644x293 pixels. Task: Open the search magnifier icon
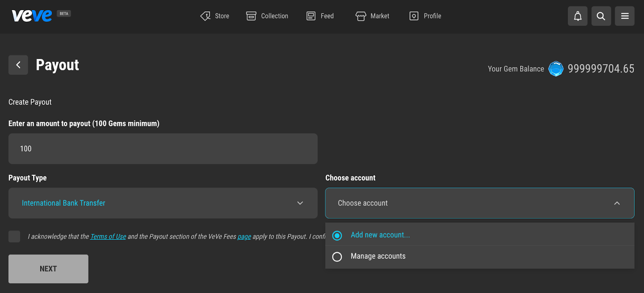601,16
